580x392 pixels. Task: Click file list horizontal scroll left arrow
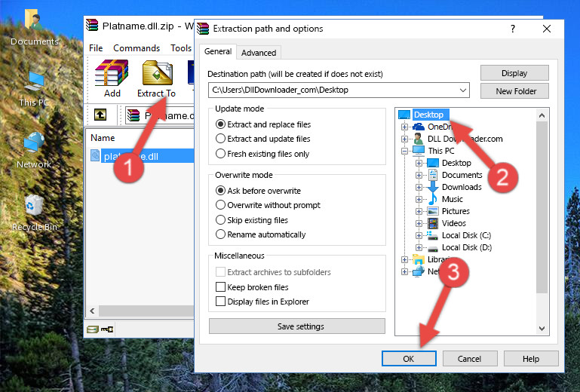tap(93, 311)
